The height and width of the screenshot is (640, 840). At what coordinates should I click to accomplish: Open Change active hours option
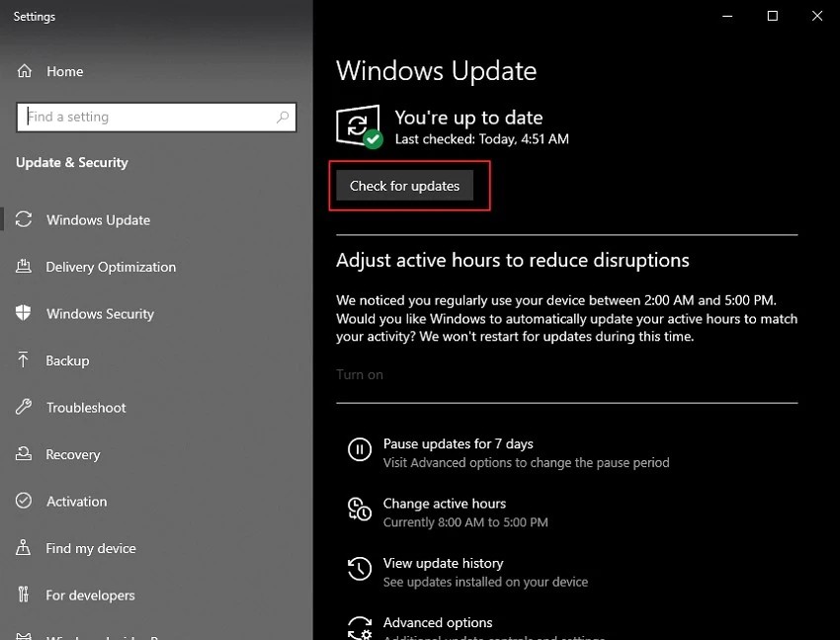coord(445,504)
